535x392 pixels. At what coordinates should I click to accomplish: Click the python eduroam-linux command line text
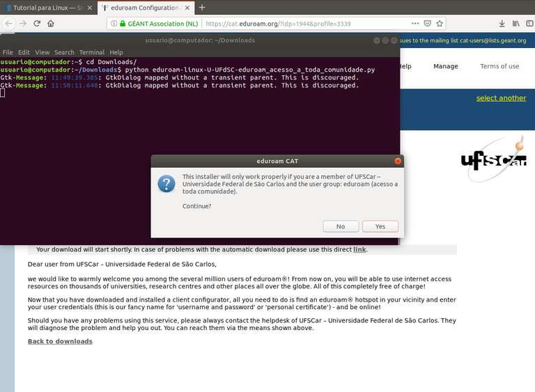(x=250, y=70)
